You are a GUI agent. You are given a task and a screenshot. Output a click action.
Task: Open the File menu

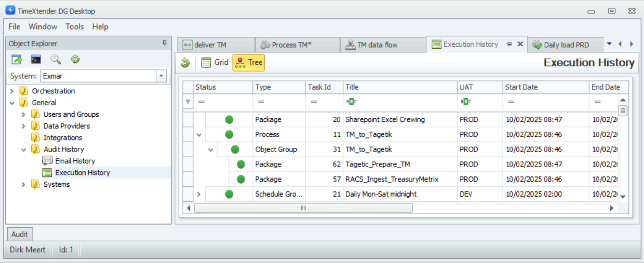(x=15, y=26)
